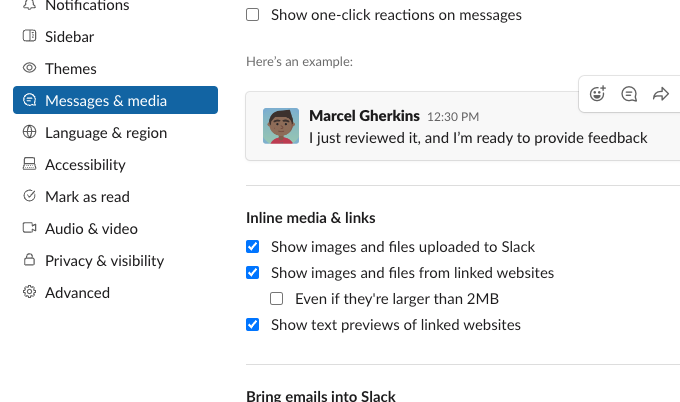
Task: Select Messages & media section
Action: tap(115, 100)
